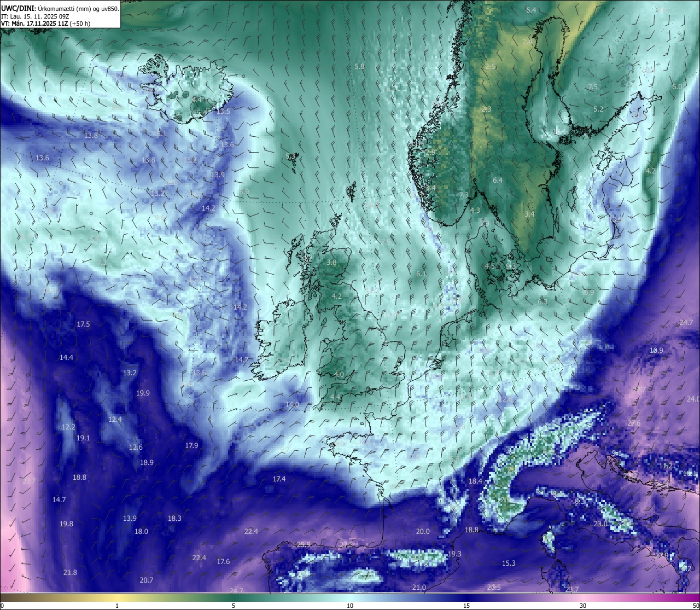This screenshot has height=610, width=700.
Task: Click the IT: Lau. 15. 11. 2025 09Z line
Action: click(35, 16)
